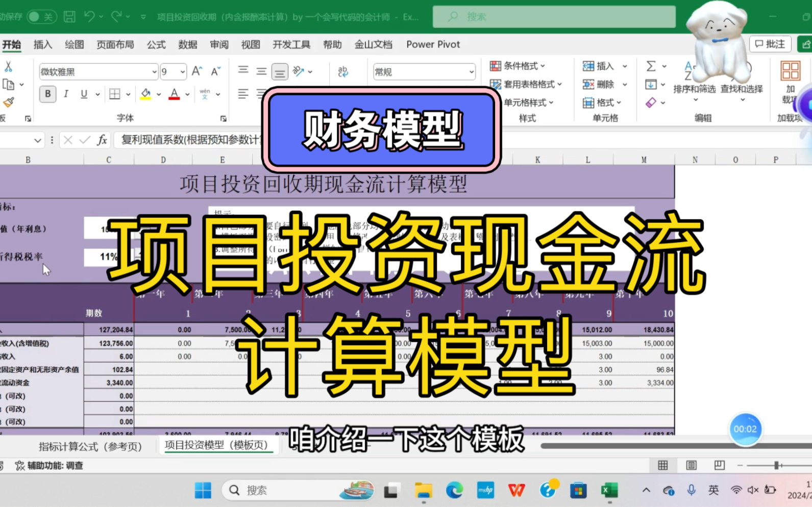
Task: Click the zoom slider handle
Action: tap(776, 466)
